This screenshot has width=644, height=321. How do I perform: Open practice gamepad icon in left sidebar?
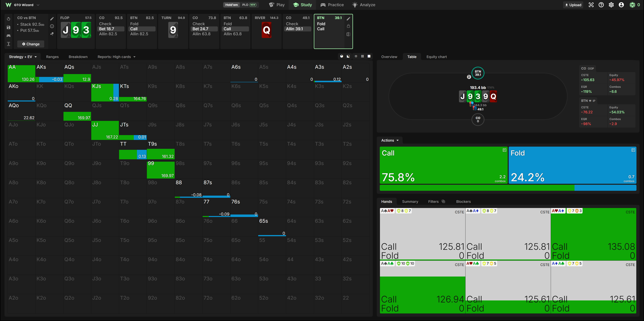tap(9, 36)
